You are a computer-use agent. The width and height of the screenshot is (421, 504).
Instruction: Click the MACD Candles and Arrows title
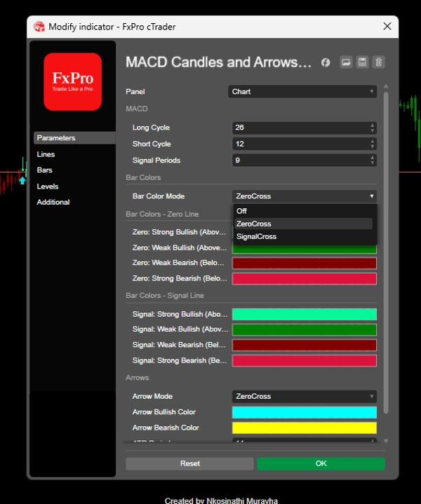(x=218, y=62)
